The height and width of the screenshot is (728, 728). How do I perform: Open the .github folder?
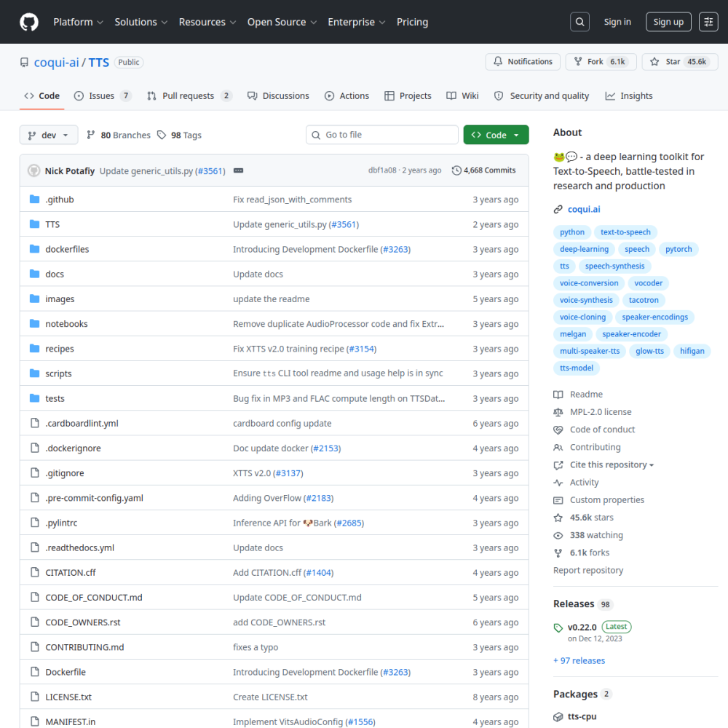[x=60, y=199]
